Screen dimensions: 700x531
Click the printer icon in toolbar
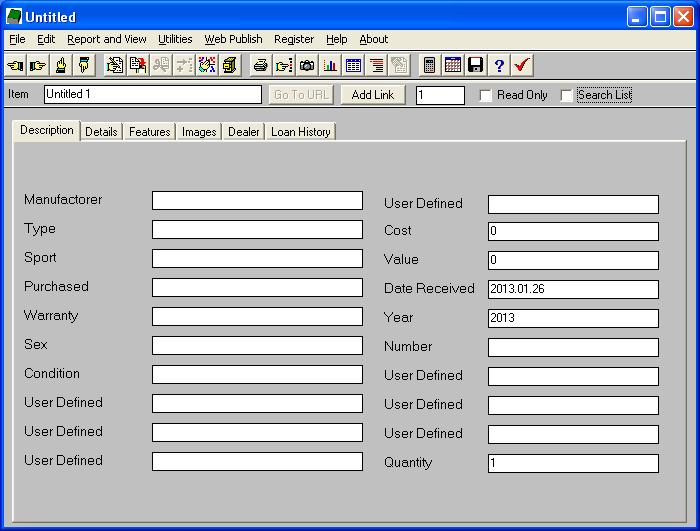[x=261, y=65]
